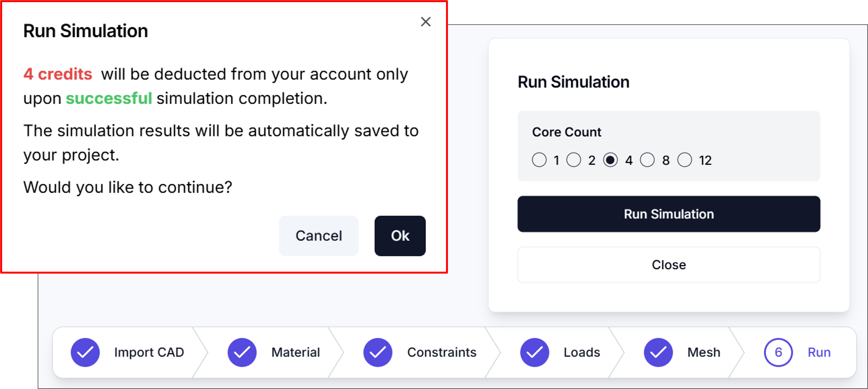Click the Close button in panel
868x389 pixels.
668,265
